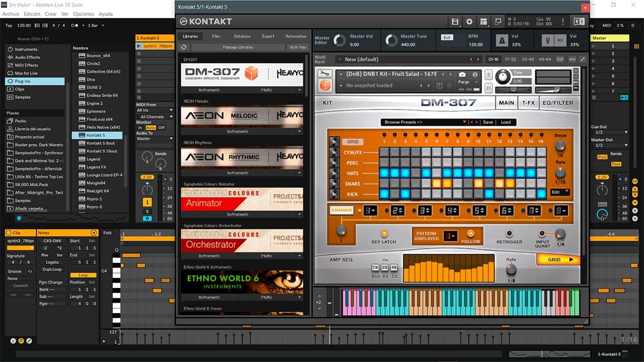Adjust the DM-307 Steps knob

tap(560, 145)
